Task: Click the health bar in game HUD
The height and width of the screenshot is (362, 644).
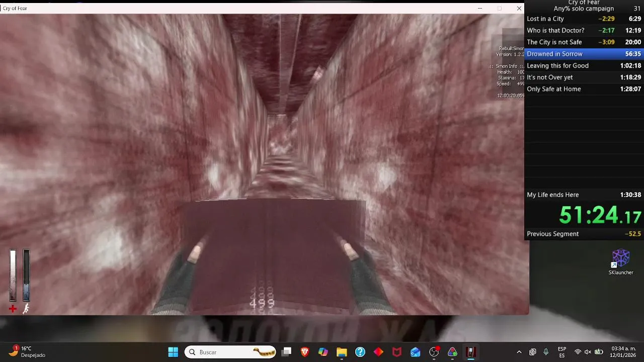Action: coord(13,276)
